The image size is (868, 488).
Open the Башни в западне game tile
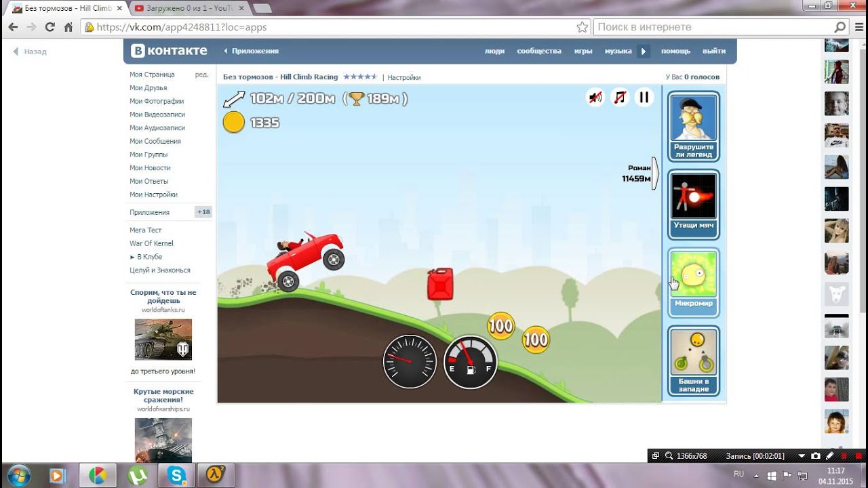[694, 361]
